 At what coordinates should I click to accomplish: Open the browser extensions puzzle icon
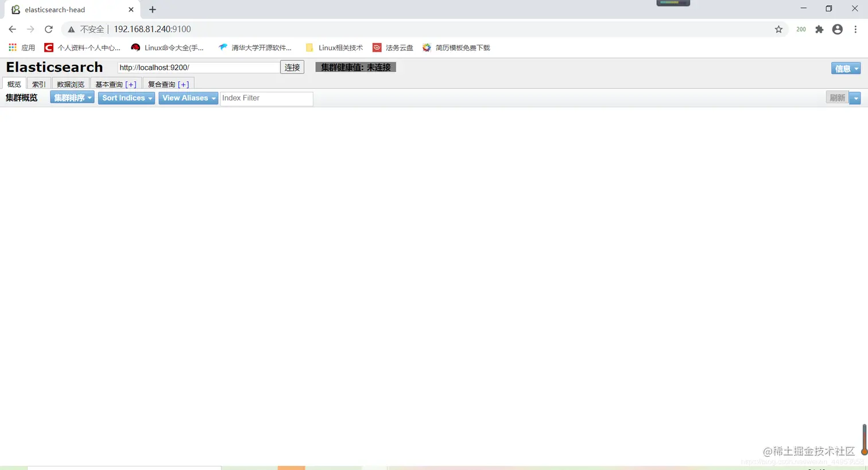pos(819,29)
